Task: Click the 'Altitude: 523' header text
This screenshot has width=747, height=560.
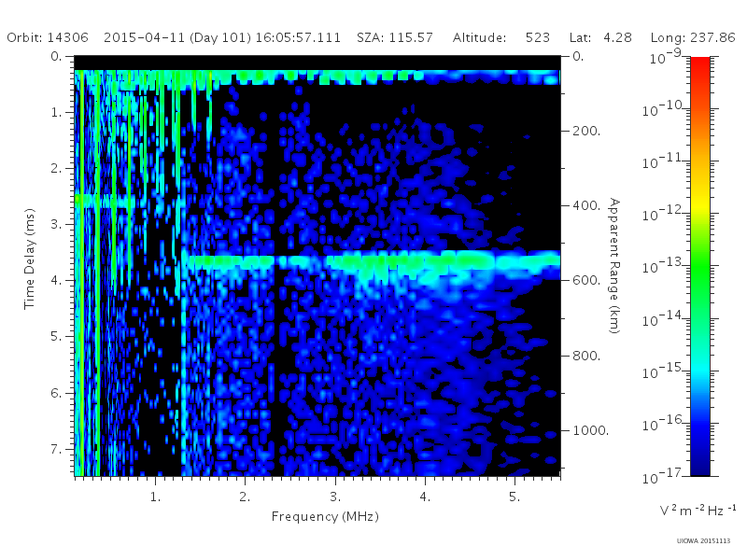Action: click(x=501, y=37)
